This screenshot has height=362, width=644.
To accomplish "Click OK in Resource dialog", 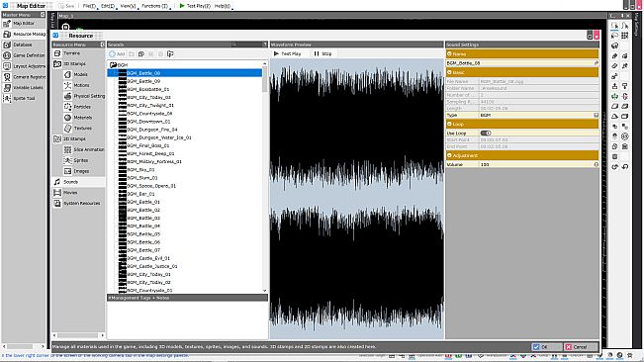I will [546, 347].
